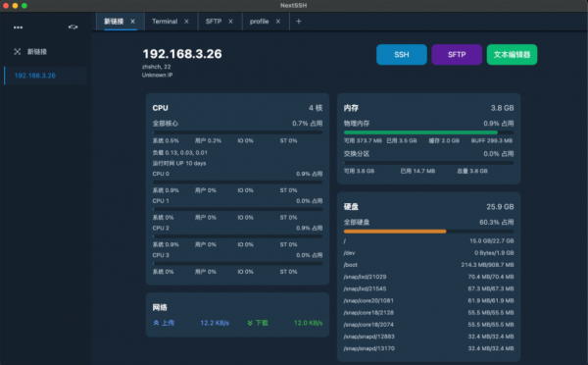Click /snap/core18/2074 mount row

pos(428,325)
